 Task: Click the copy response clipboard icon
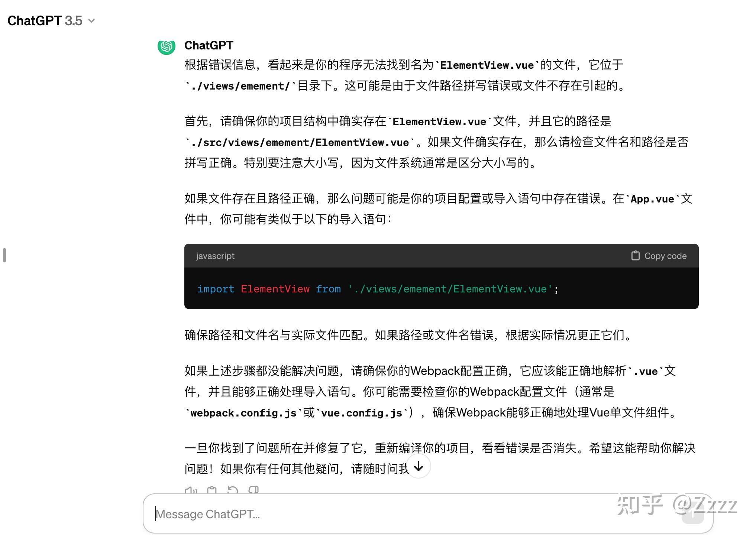[x=212, y=490]
